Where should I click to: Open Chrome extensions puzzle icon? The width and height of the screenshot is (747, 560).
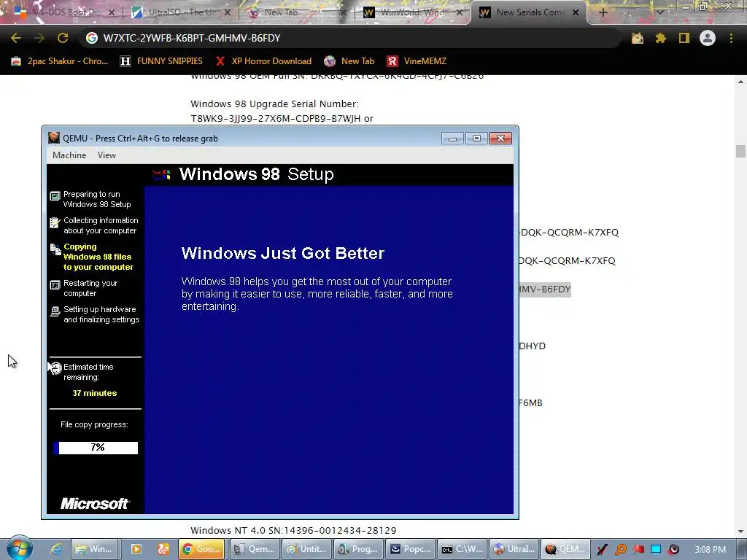click(661, 38)
